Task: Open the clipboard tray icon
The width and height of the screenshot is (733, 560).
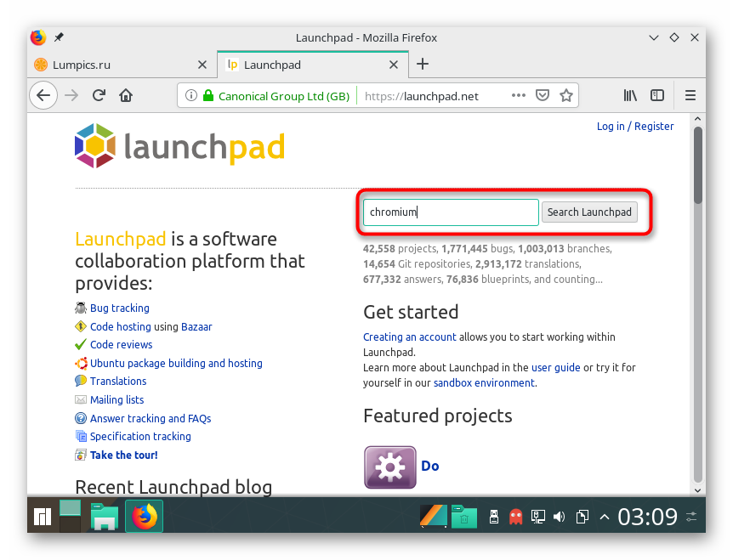Action: 582,517
